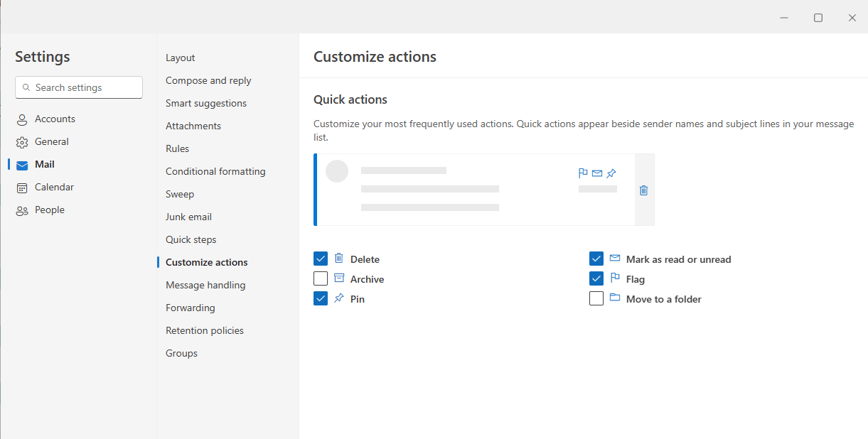
Task: Open Calendar settings via calendar icon
Action: [x=23, y=188]
